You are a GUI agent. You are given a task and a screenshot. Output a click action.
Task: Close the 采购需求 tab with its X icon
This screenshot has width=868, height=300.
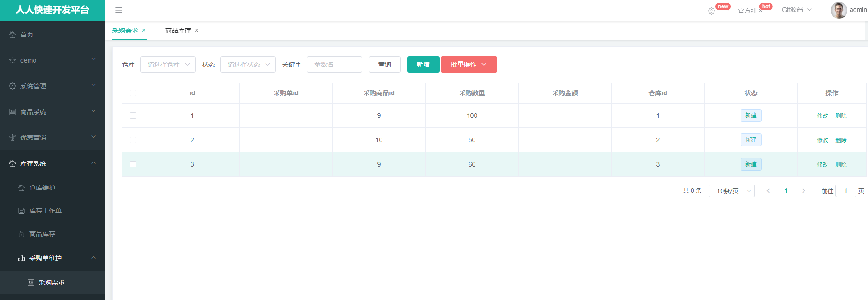[x=144, y=30]
